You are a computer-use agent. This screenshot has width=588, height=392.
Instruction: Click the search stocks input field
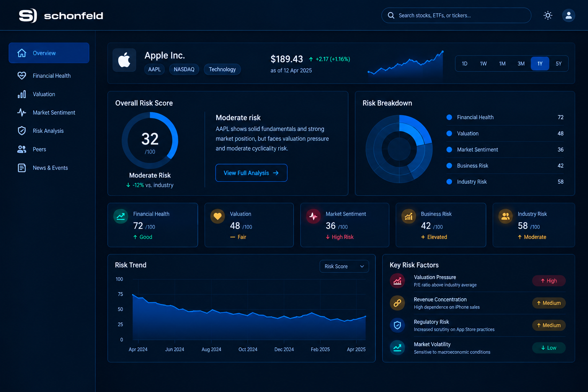[456, 15]
